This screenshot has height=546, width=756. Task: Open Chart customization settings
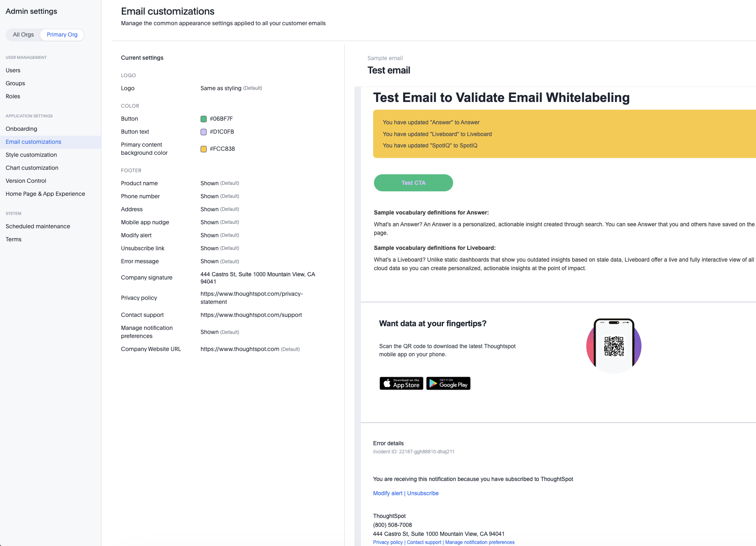[32, 168]
